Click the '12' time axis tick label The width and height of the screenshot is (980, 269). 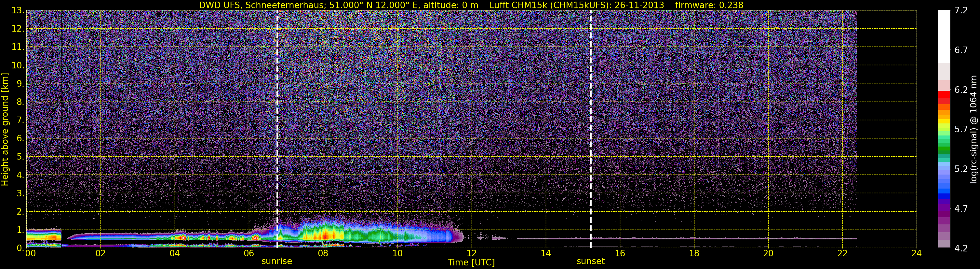tap(471, 253)
